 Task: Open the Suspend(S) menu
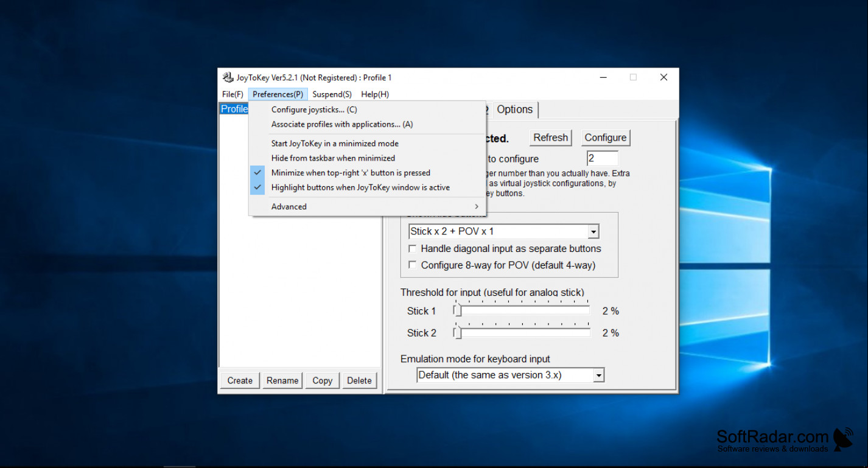click(332, 94)
